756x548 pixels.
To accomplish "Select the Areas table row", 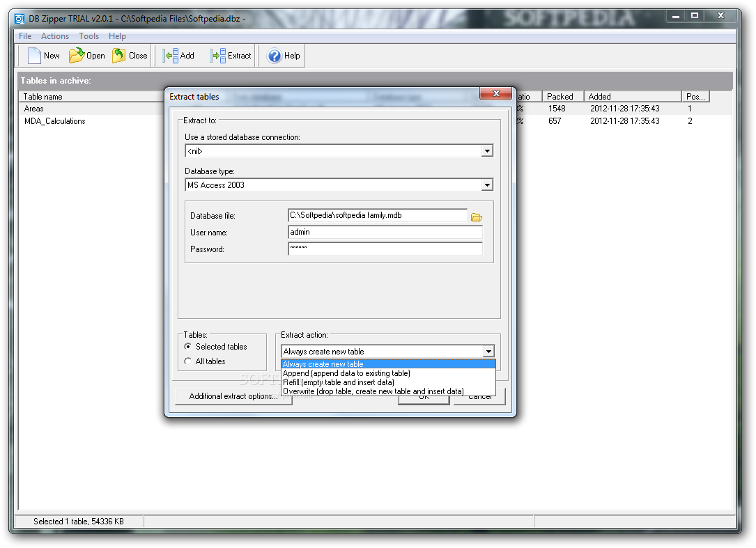I will [91, 109].
